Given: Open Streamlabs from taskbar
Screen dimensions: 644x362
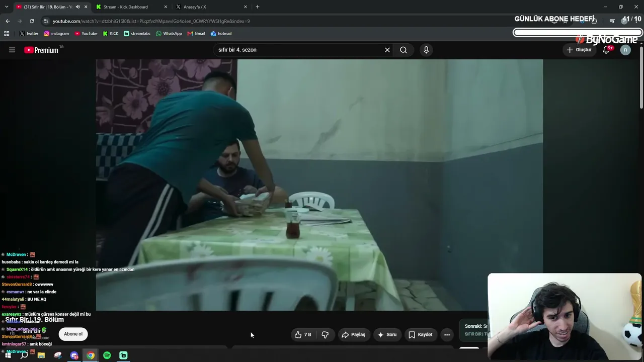Looking at the screenshot, I should [123, 355].
